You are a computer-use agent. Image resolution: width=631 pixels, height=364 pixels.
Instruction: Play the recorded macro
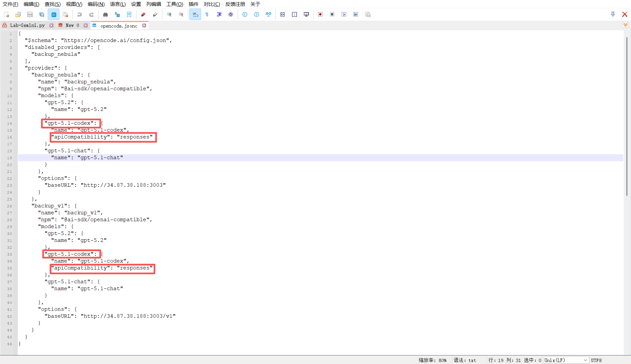tap(344, 14)
